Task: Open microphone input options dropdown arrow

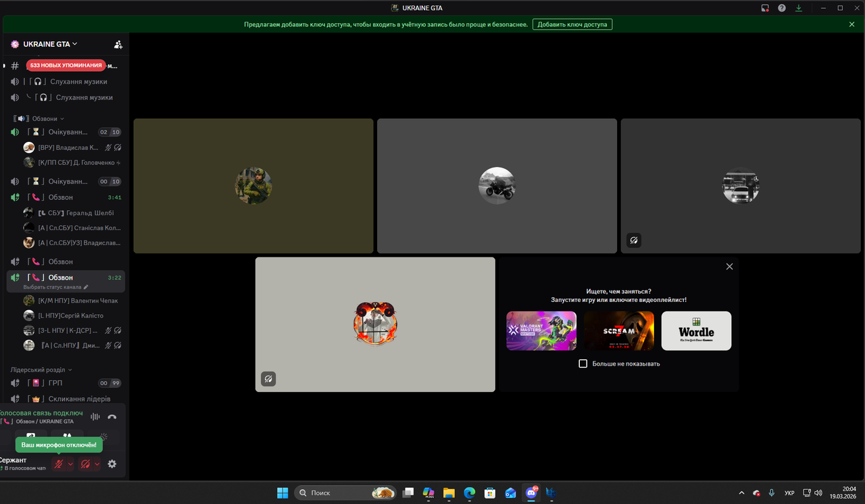Action: click(x=71, y=464)
